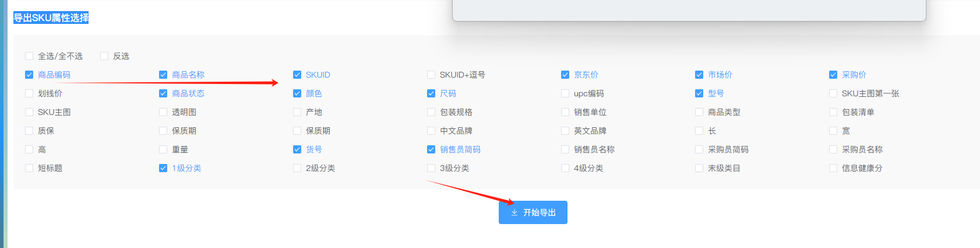Check the 反选 checkbox

tap(104, 56)
